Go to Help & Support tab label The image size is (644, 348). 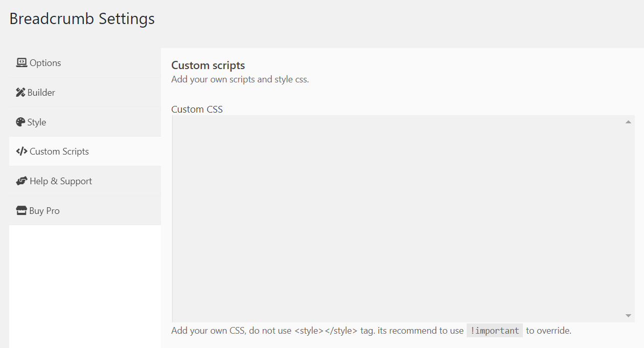pos(61,181)
